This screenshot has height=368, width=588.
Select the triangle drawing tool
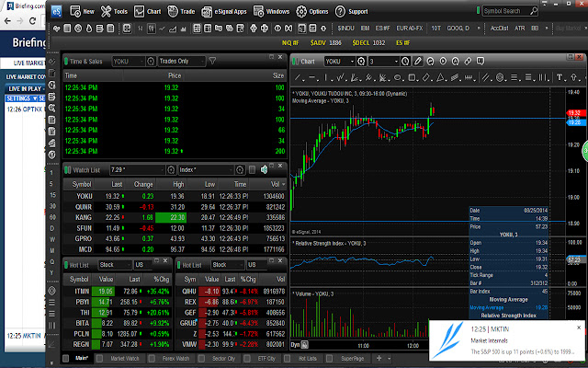440,77
